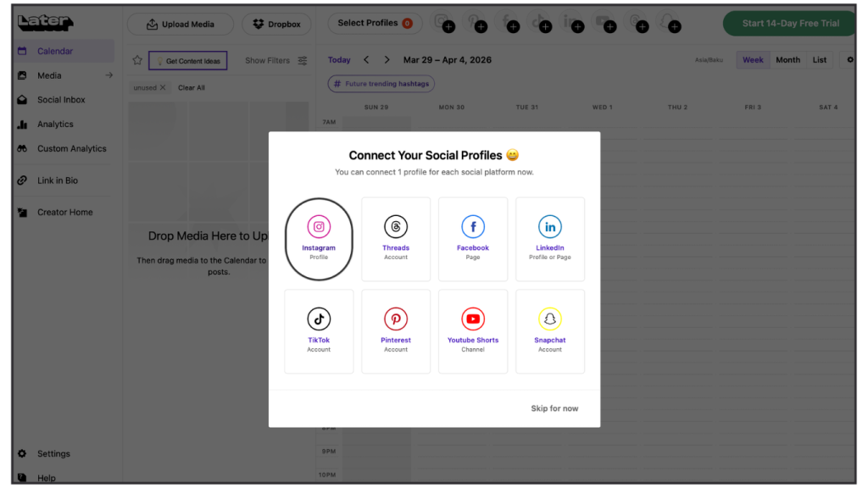Switch to the List view tab

click(x=820, y=60)
